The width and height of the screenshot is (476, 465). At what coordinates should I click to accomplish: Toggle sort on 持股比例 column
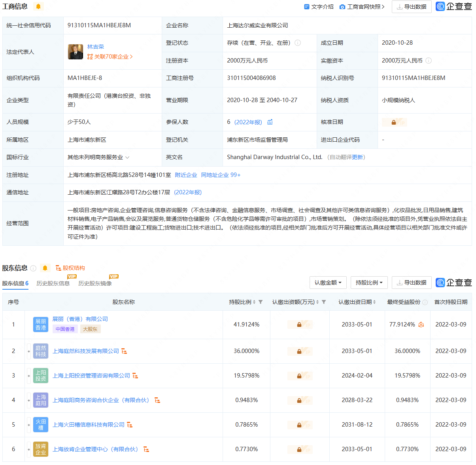[254, 302]
